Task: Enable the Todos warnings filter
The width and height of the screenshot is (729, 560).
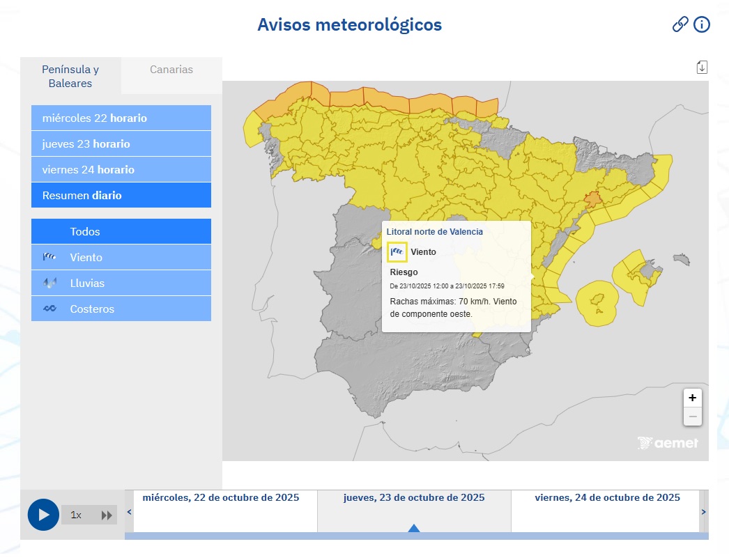Action: click(x=121, y=231)
